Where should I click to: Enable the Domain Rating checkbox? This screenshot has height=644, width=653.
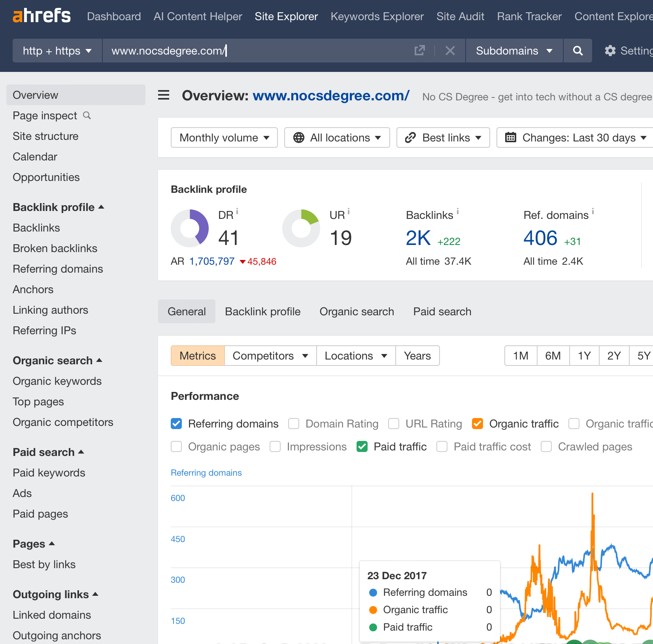pos(294,424)
